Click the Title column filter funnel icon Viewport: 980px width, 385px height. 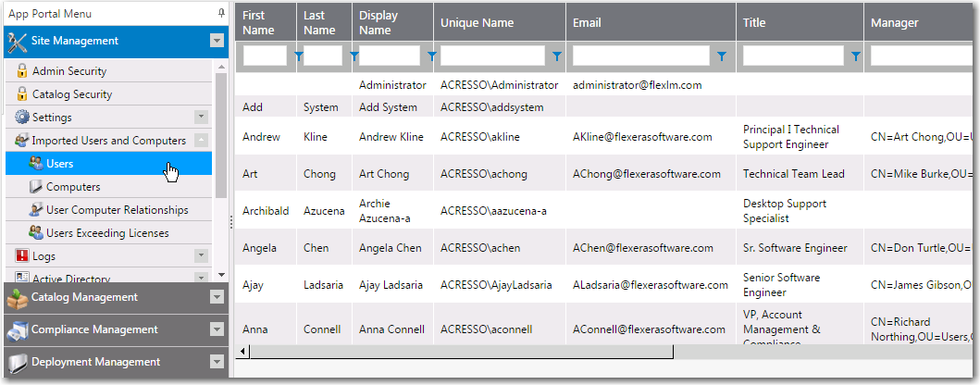tap(855, 56)
